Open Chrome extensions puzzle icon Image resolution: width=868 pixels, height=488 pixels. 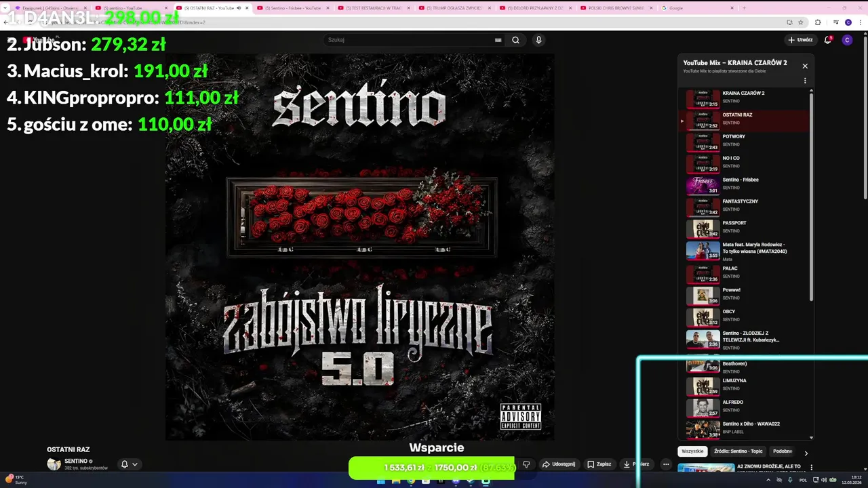coord(818,22)
